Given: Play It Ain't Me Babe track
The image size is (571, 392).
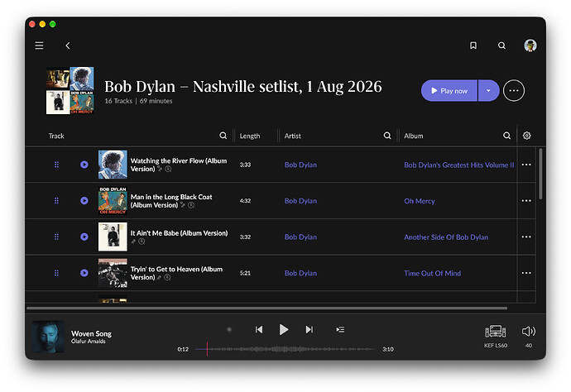Looking at the screenshot, I should click(x=84, y=237).
